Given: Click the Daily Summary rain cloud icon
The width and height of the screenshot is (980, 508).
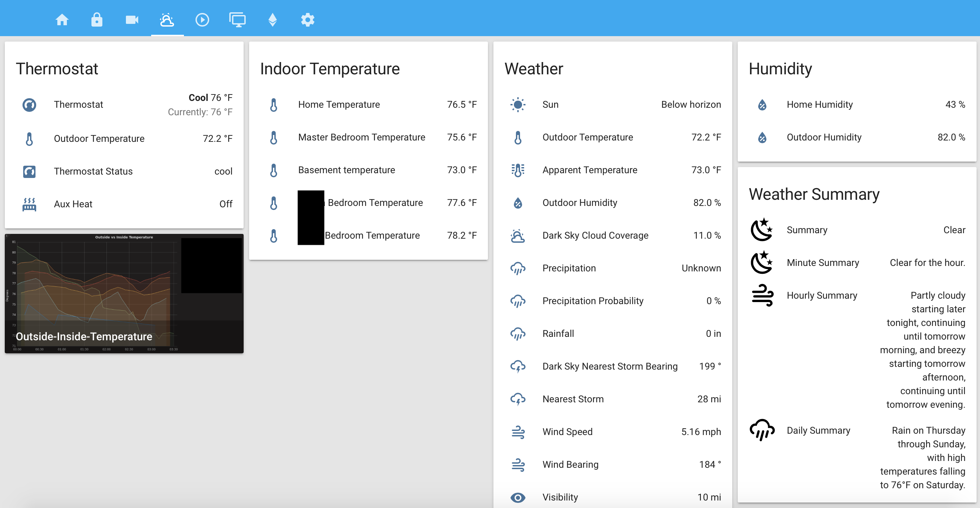Looking at the screenshot, I should [762, 430].
